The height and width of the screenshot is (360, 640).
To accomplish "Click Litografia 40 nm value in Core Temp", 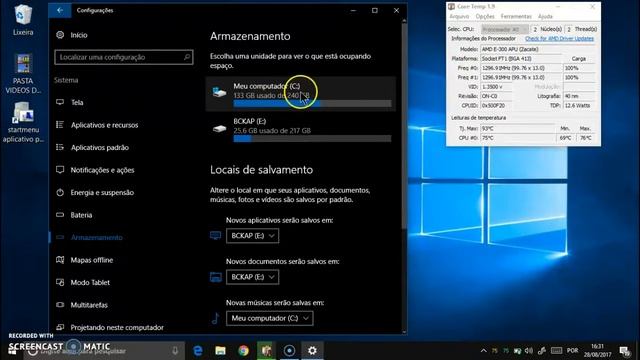I will pyautogui.click(x=579, y=96).
